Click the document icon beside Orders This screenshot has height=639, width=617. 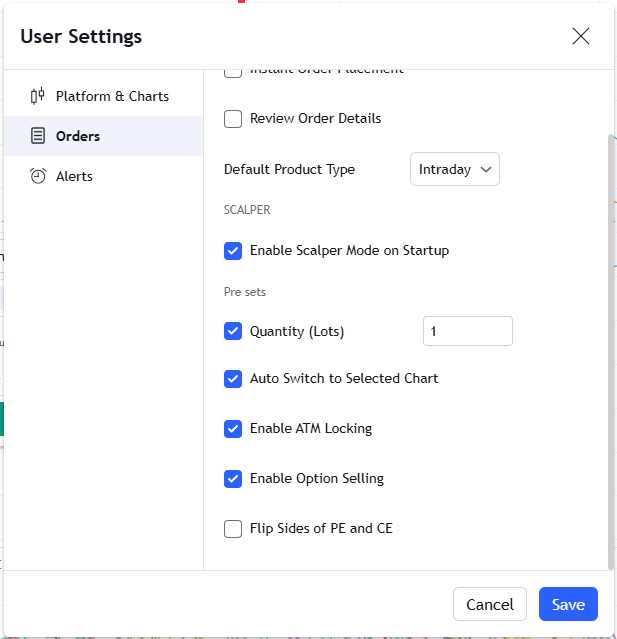pos(38,136)
